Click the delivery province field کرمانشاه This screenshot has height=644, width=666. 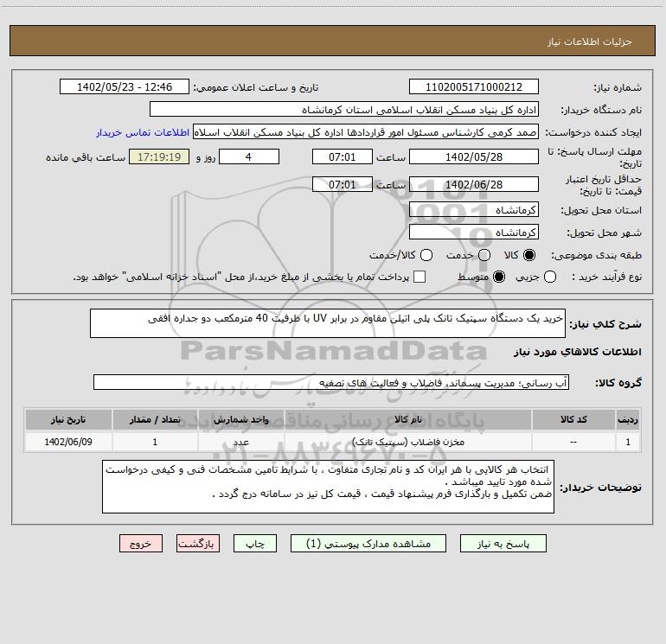point(474,210)
